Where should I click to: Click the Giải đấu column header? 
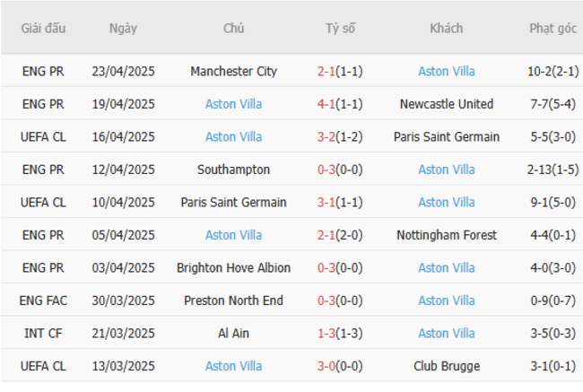(44, 29)
